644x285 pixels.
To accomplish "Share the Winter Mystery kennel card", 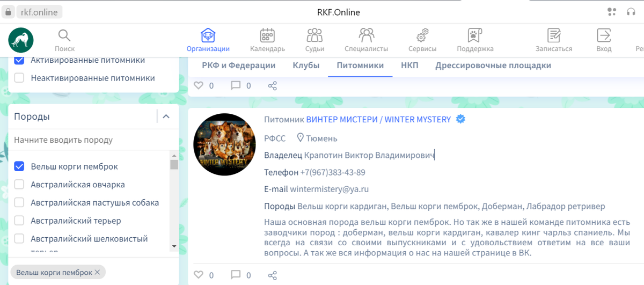I will coord(272,275).
